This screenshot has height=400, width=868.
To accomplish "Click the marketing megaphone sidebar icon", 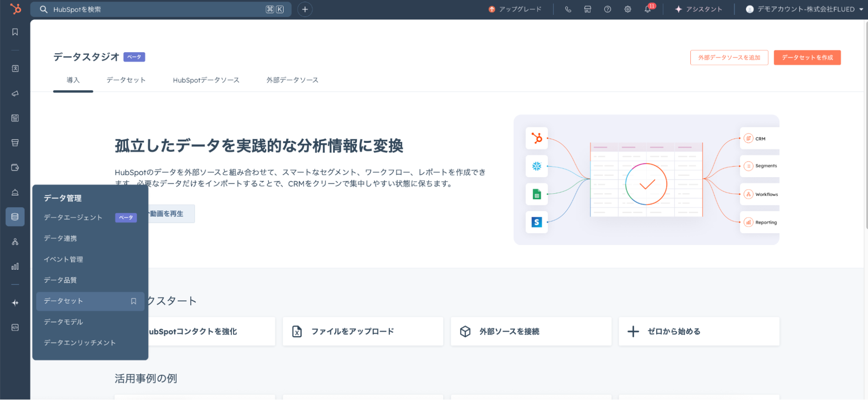I will click(15, 93).
